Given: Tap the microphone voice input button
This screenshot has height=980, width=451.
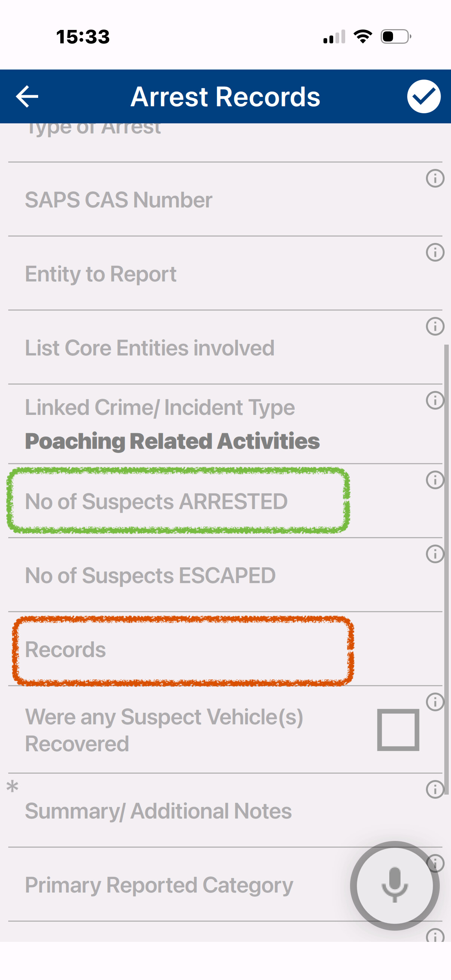Looking at the screenshot, I should point(395,885).
